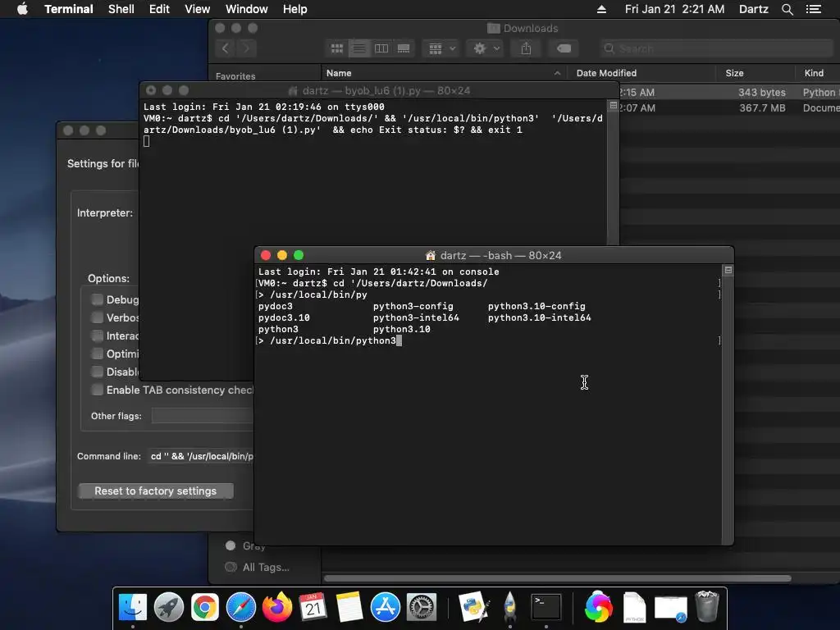840x630 pixels.
Task: Enable the Verbose option checkbox
Action: coord(97,317)
